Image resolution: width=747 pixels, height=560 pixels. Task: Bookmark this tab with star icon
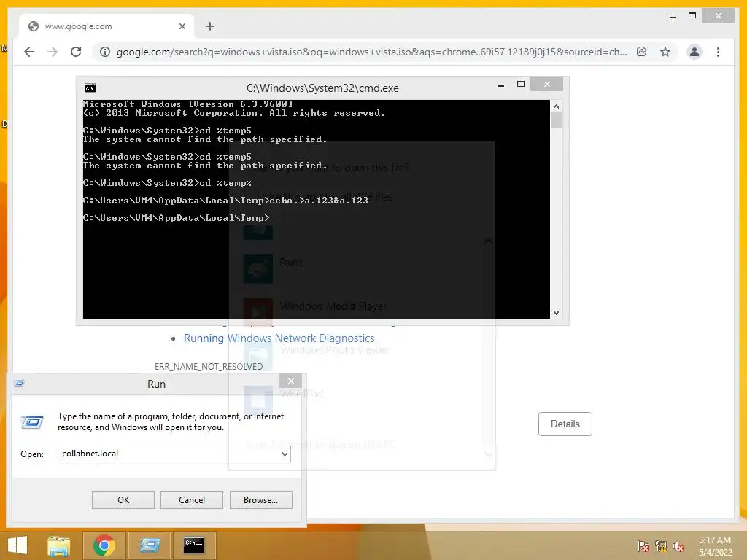(665, 52)
